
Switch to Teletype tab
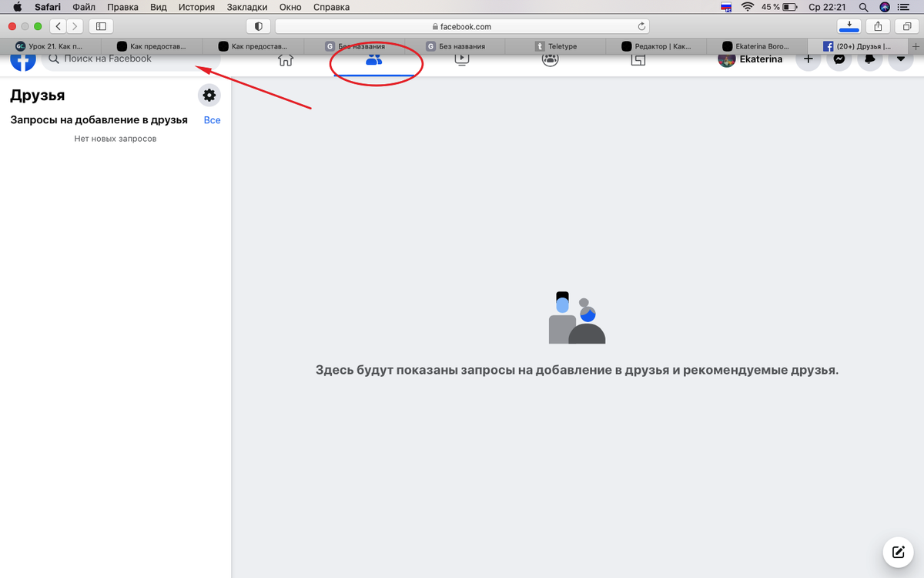tap(556, 46)
